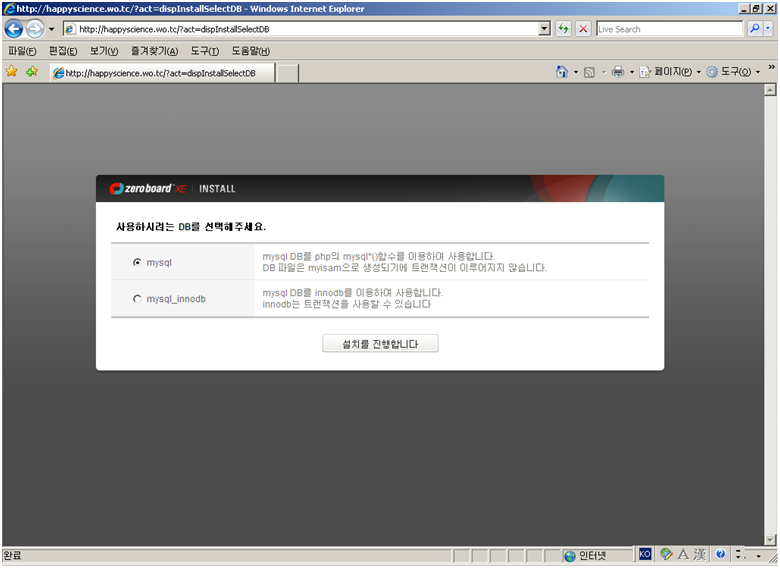Open the 편집(E) menu
This screenshot has width=780, height=568.
(63, 51)
